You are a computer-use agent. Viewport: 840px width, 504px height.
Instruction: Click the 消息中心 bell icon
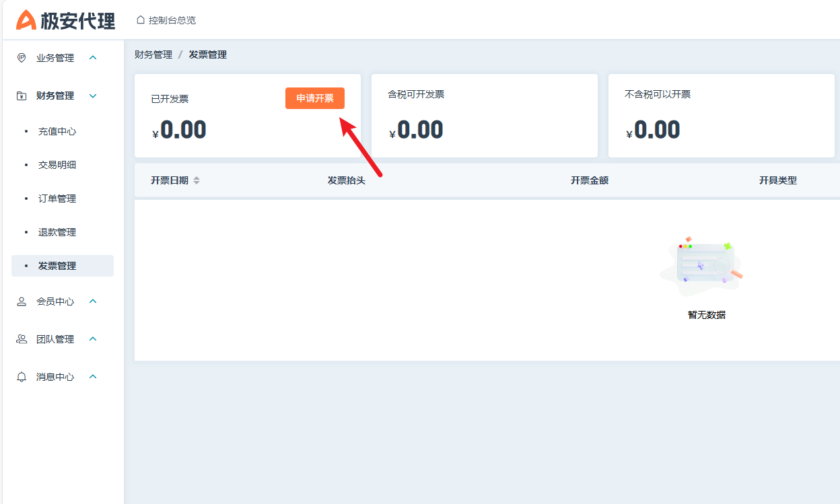click(22, 377)
